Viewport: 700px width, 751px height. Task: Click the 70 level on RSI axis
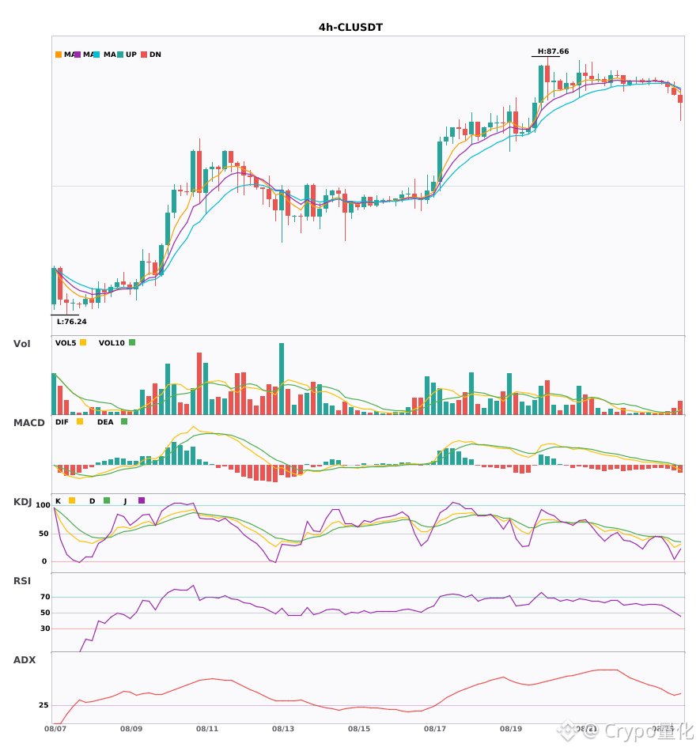45,597
